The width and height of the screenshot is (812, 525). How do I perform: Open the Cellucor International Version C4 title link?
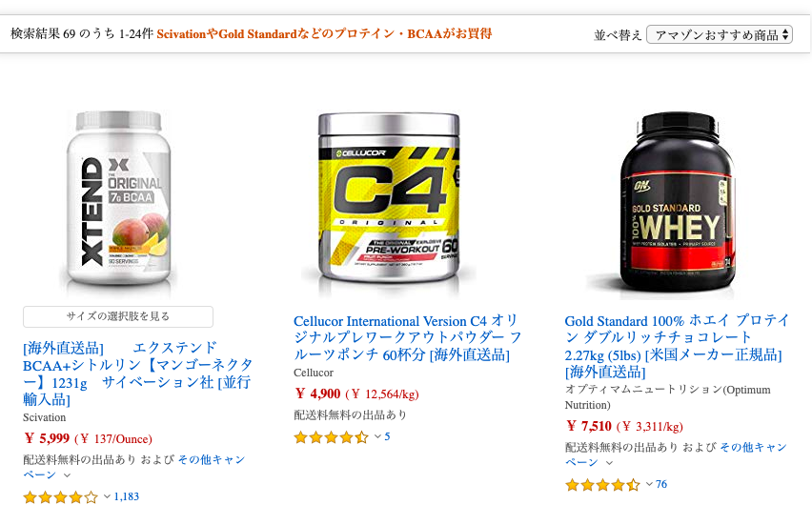pos(408,337)
